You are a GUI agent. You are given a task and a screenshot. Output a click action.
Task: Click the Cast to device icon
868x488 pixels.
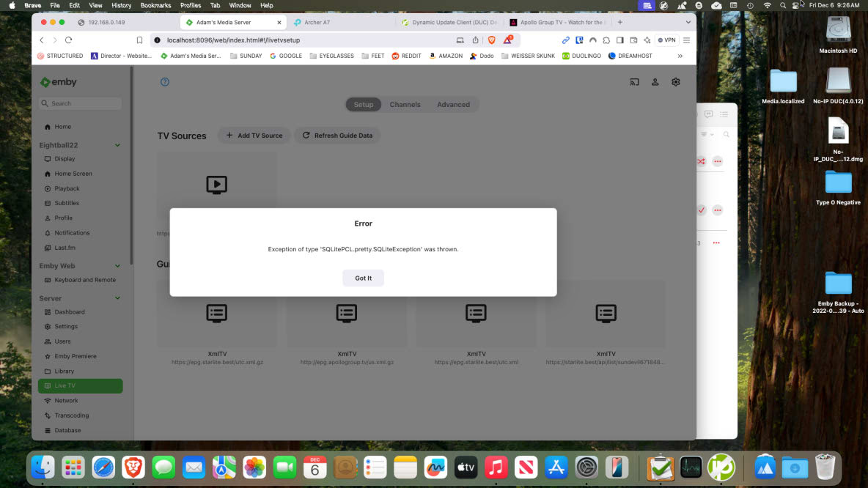(x=634, y=81)
